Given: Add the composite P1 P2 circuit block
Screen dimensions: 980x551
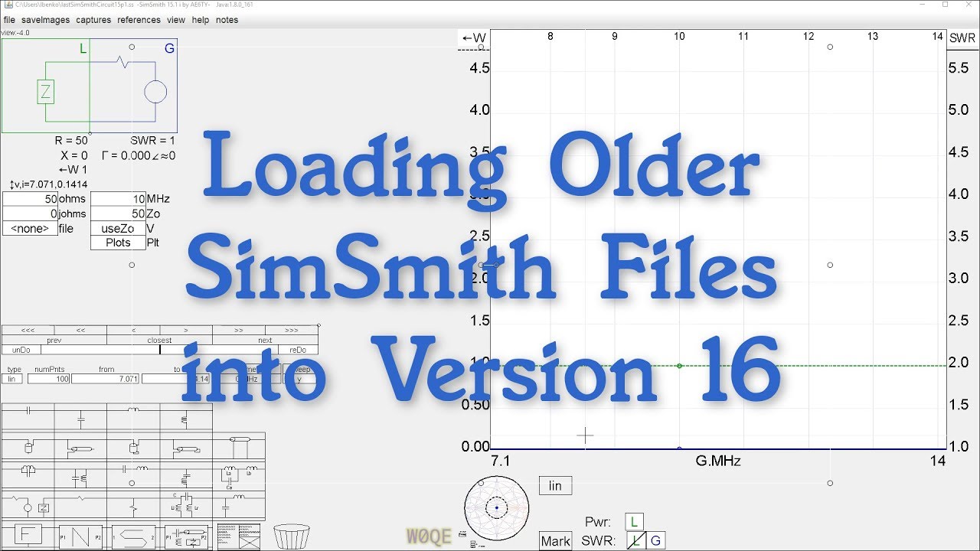Looking at the screenshot, I should click(186, 536).
